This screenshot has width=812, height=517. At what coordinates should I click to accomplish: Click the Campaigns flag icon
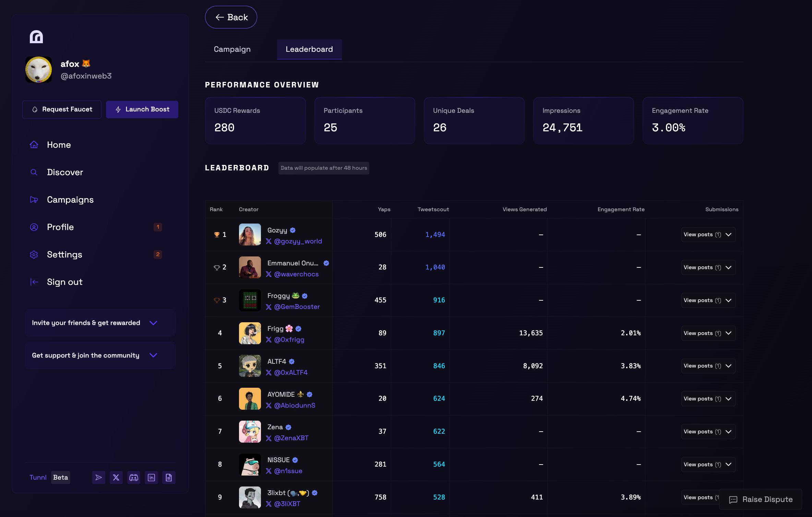[34, 200]
